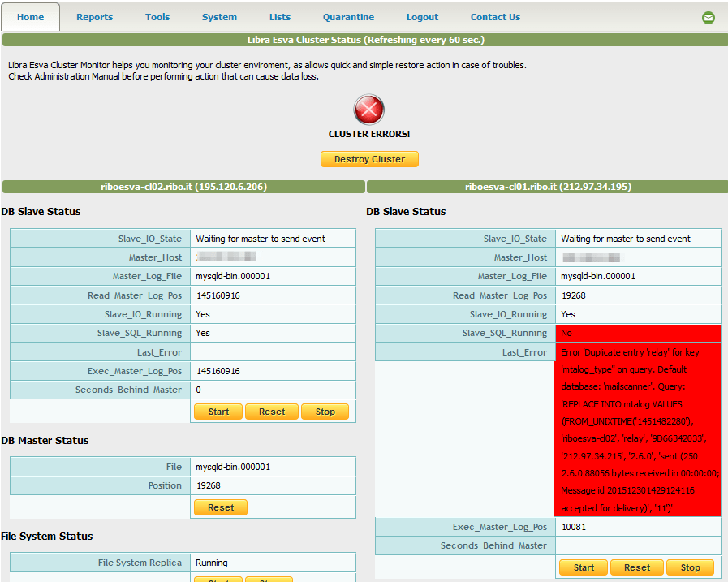Screen dimensions: 728x582
Task: Open the Contact Us page
Action: click(495, 17)
